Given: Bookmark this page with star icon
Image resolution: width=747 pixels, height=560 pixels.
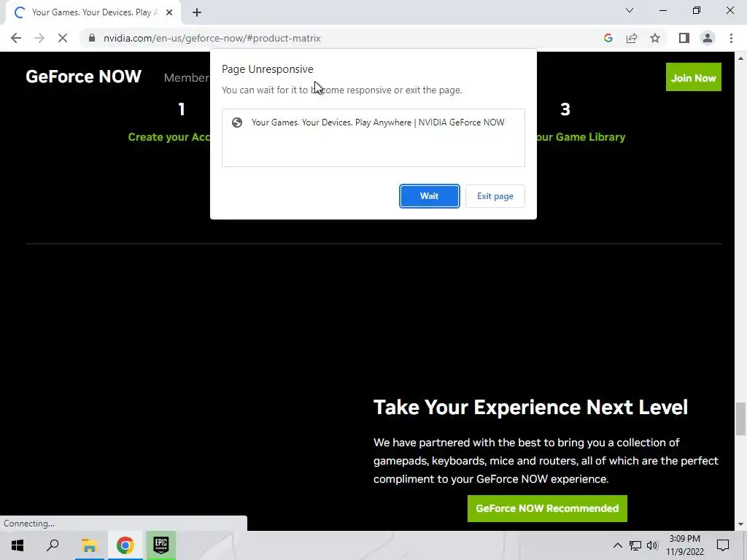Looking at the screenshot, I should (x=655, y=38).
